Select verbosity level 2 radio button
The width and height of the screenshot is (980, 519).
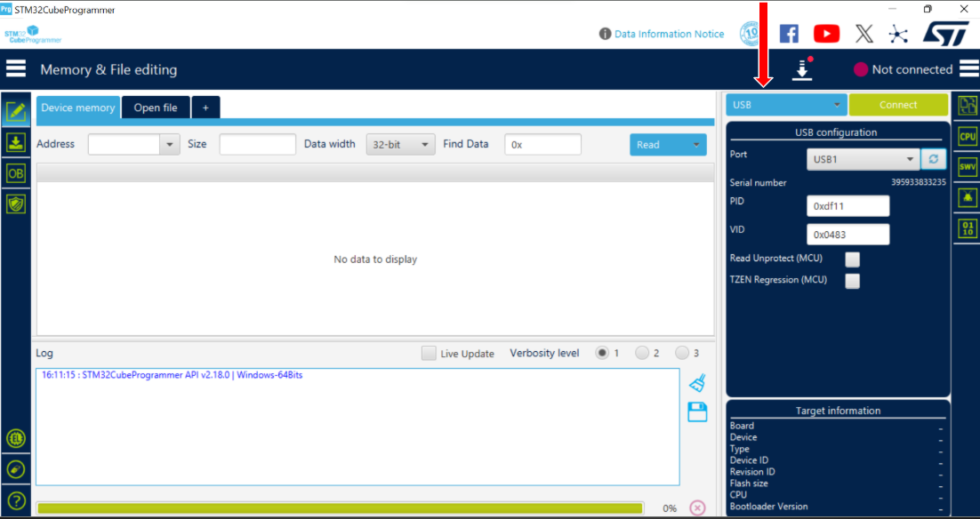click(x=642, y=353)
